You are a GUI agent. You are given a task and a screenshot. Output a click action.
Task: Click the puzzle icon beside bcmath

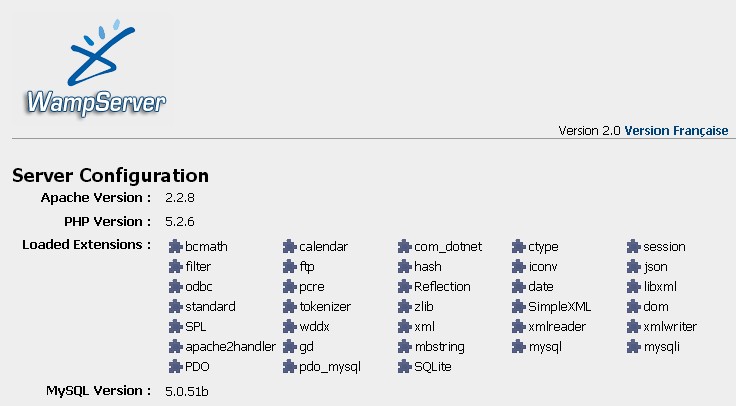(176, 247)
